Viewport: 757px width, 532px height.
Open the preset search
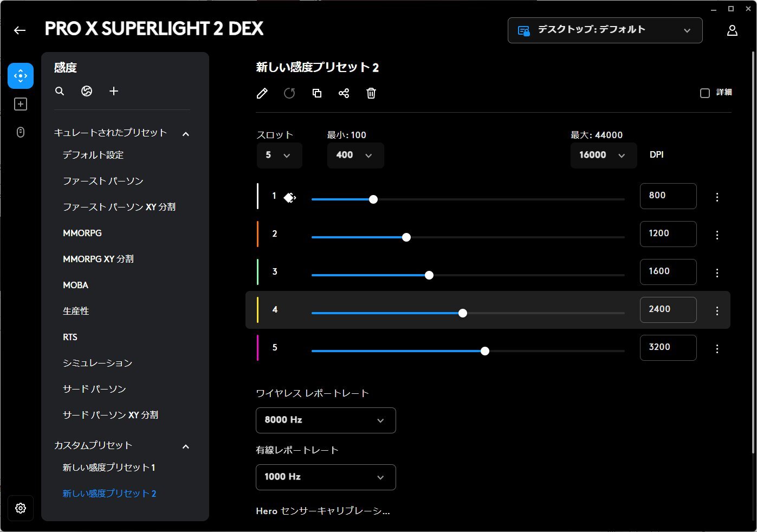(x=60, y=91)
